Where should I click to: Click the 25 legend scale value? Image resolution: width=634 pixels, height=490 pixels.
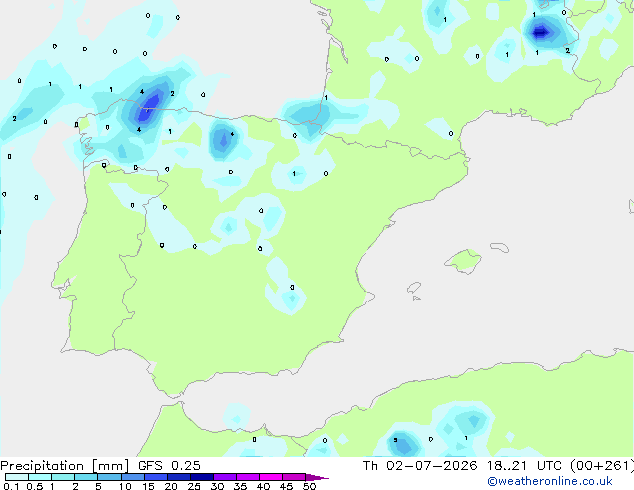pyautogui.click(x=194, y=486)
